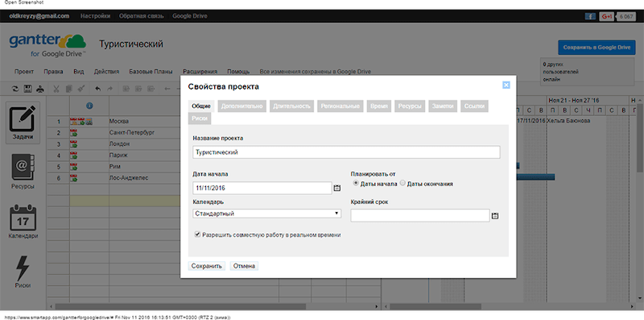
Task: Click the Название проекта input field
Action: pyautogui.click(x=346, y=152)
